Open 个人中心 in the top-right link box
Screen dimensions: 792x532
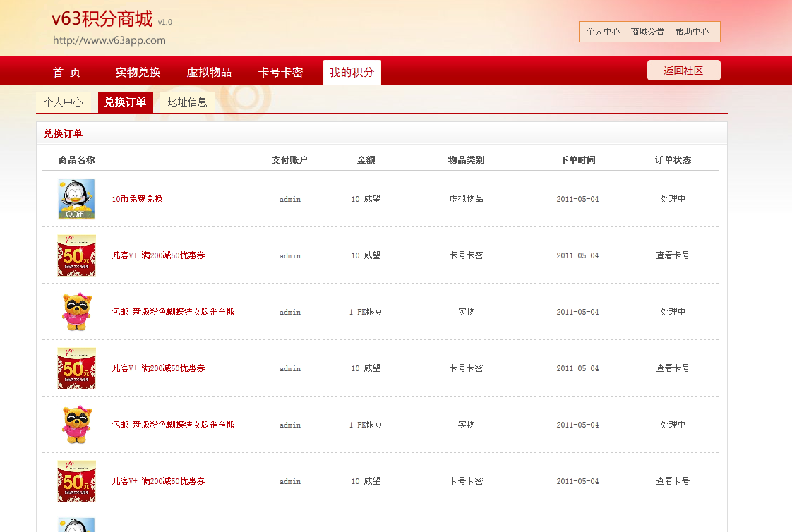pyautogui.click(x=603, y=31)
